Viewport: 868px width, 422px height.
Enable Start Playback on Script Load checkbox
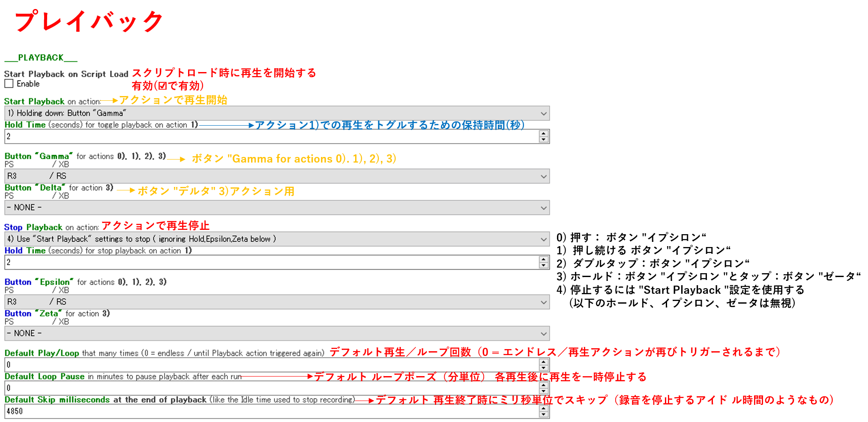click(9, 84)
